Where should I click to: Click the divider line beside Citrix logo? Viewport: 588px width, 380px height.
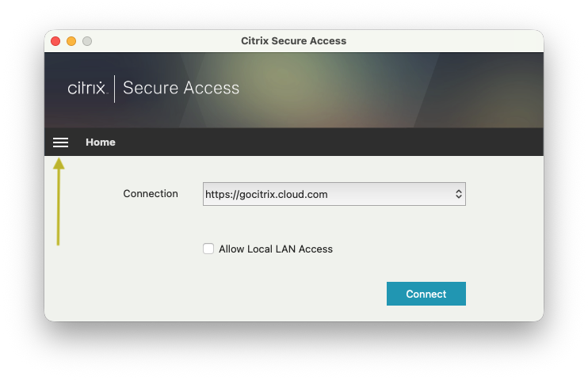(x=115, y=89)
